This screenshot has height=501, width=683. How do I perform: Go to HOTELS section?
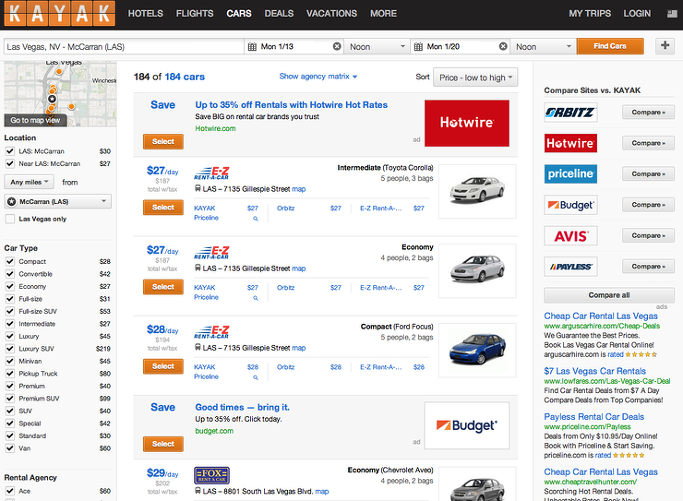click(145, 14)
